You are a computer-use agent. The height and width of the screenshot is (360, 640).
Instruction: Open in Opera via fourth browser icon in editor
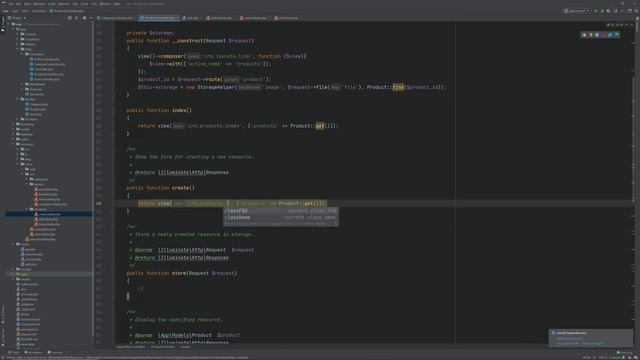pos(604,35)
